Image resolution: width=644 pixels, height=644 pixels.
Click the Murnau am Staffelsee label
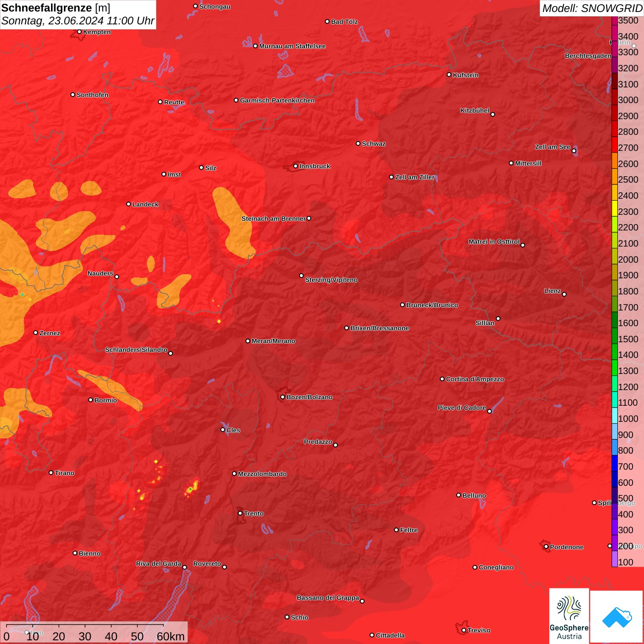pos(292,46)
